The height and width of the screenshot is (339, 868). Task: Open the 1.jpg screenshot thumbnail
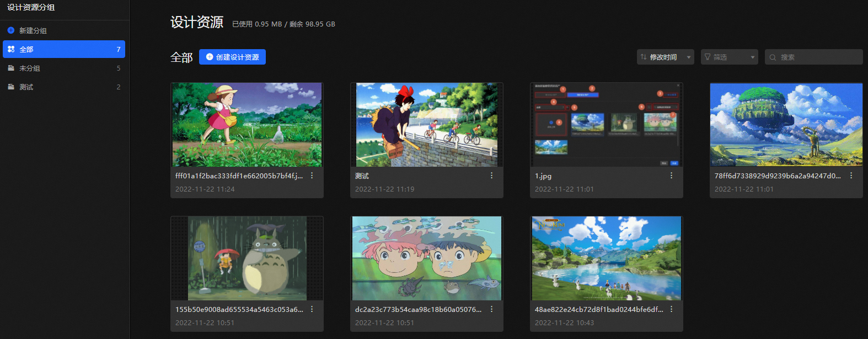[607, 125]
